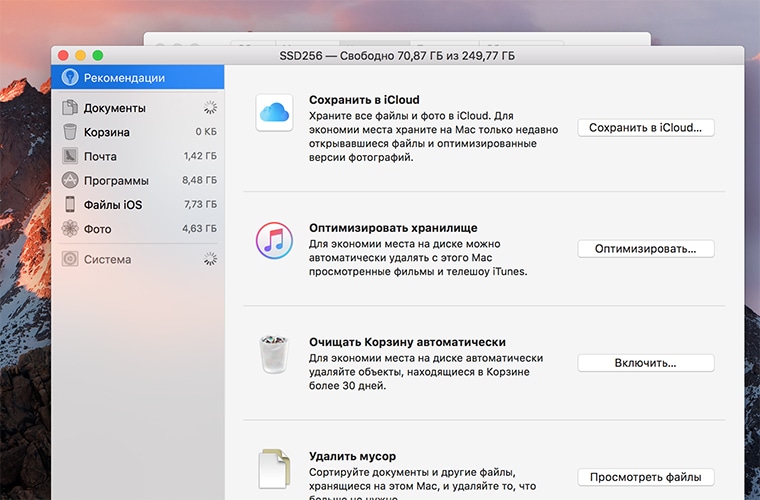The image size is (760, 500).
Task: Click the loading spinner next to Система
Action: tap(210, 259)
